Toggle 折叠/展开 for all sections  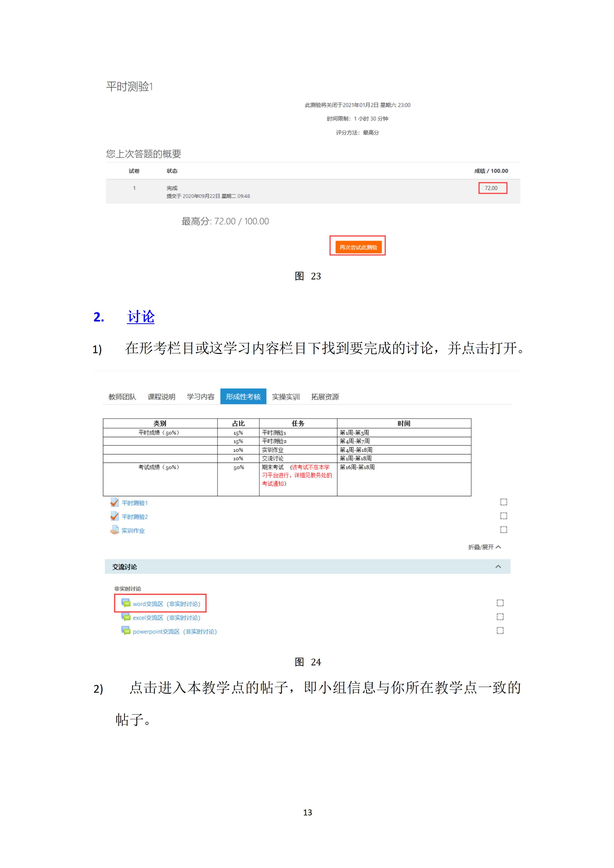[x=484, y=547]
